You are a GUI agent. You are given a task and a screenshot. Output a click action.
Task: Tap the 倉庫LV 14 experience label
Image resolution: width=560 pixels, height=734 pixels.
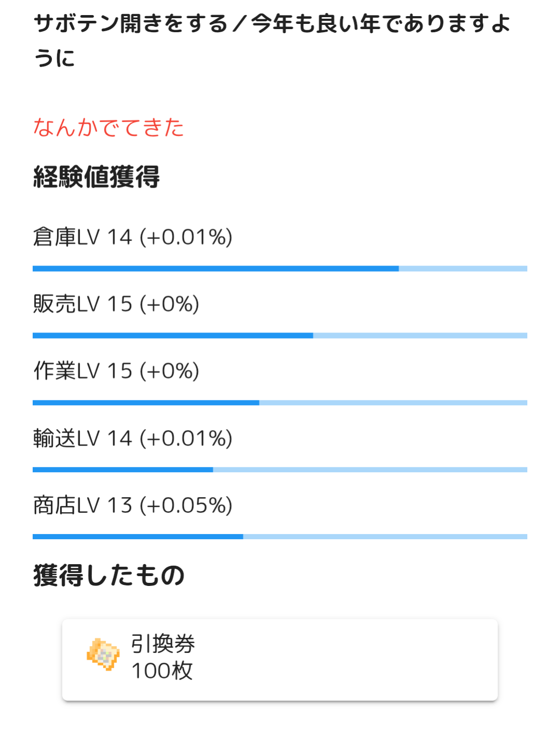point(132,237)
